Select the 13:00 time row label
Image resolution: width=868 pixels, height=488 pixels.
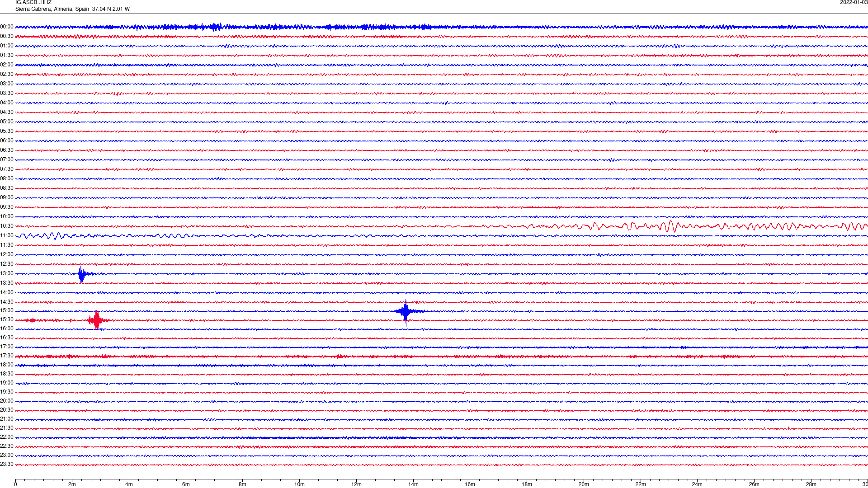tap(7, 274)
